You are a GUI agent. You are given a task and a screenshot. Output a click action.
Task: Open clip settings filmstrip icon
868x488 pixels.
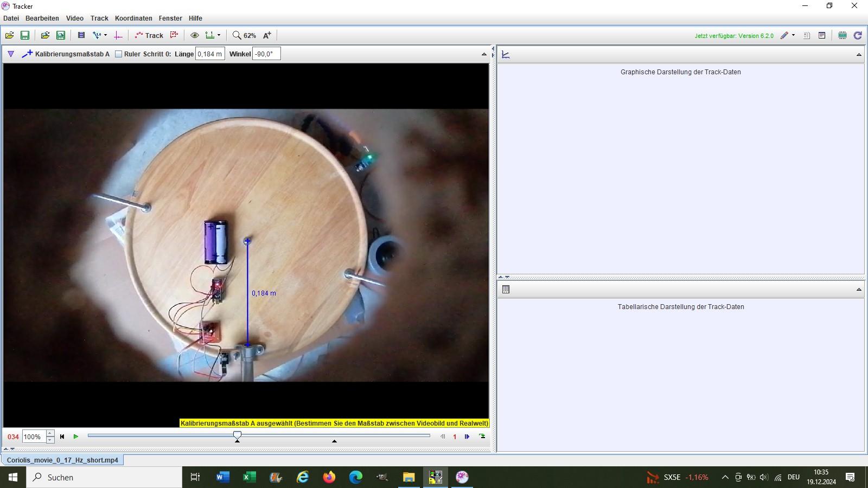81,35
